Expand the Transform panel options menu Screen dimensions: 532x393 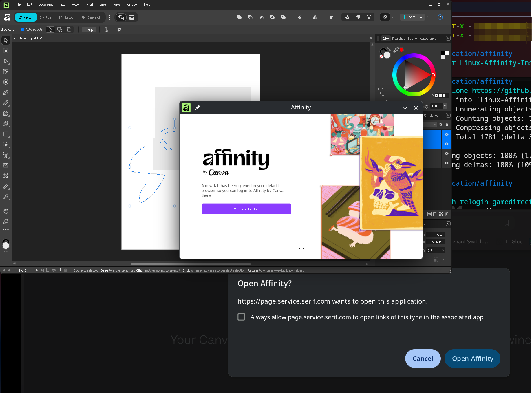click(x=448, y=224)
